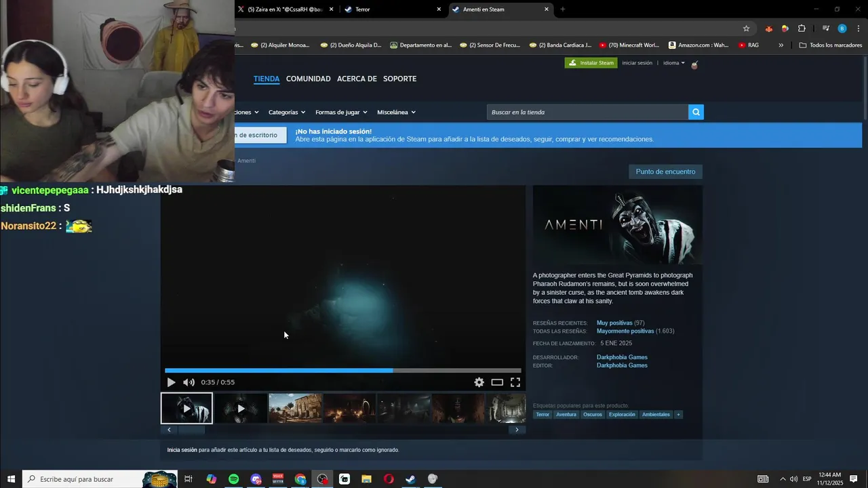Open the idioma language dropdown

(674, 63)
